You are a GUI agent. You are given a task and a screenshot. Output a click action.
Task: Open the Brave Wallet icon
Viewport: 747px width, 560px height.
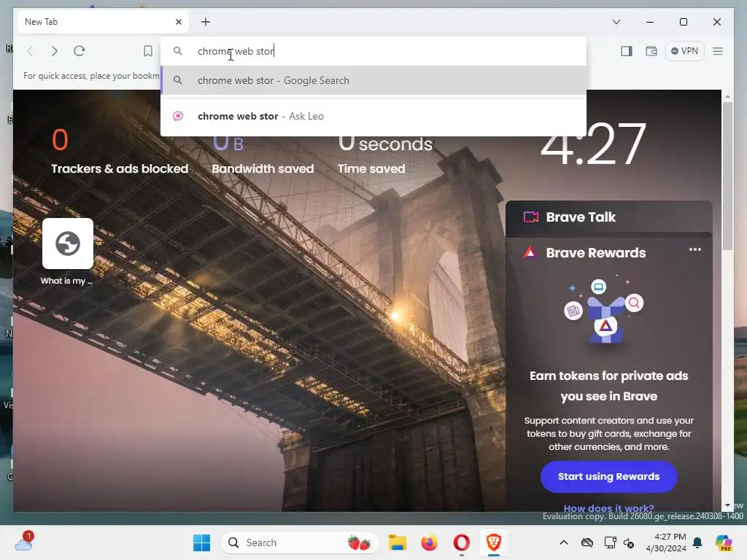[x=651, y=51]
